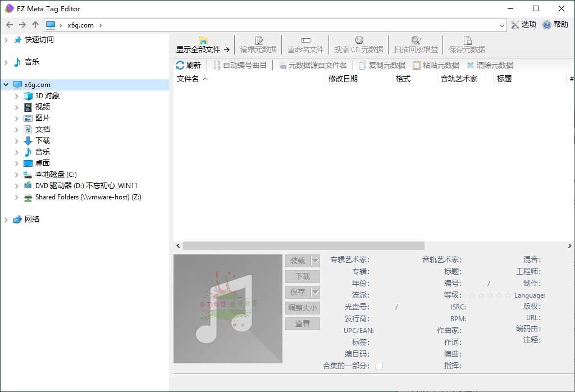Expand the 快速访问 tree section

click(6, 40)
